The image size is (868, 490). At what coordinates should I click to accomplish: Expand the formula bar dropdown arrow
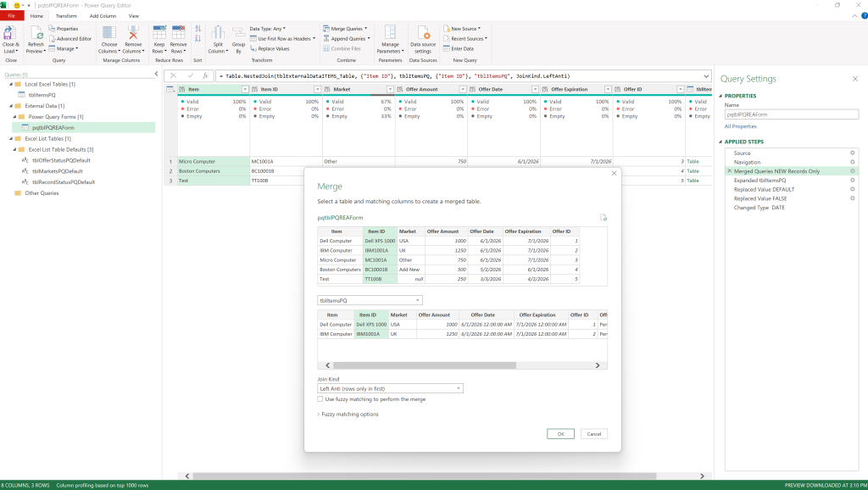706,75
